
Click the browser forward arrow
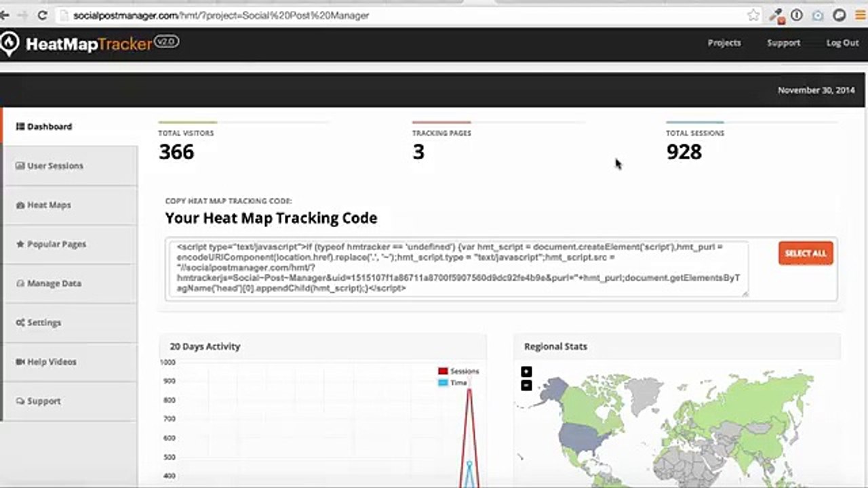click(22, 15)
